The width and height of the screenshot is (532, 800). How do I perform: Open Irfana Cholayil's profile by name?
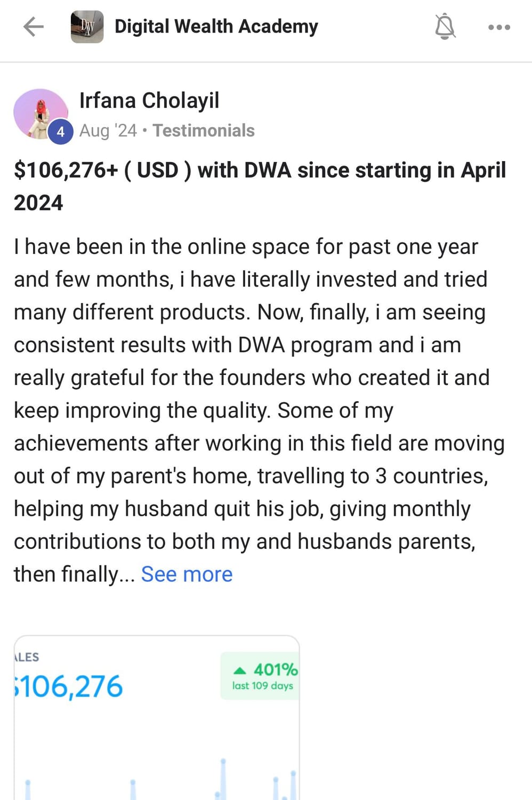tap(149, 101)
